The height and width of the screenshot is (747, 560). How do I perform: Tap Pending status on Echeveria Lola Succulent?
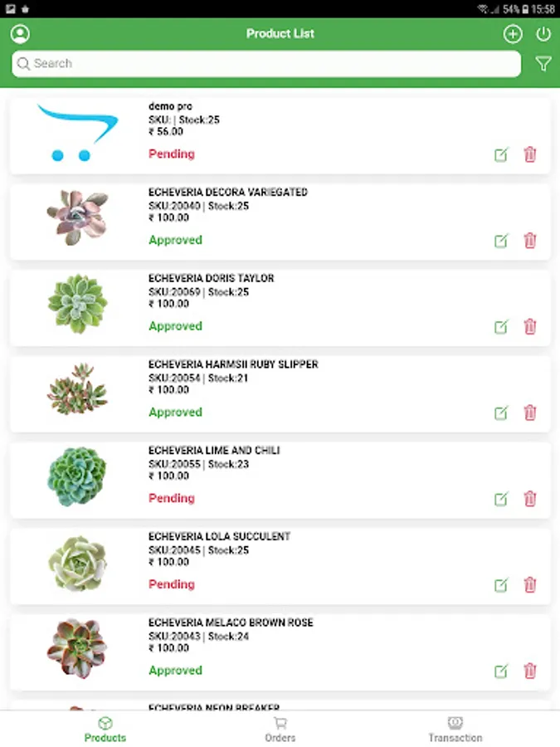(172, 584)
